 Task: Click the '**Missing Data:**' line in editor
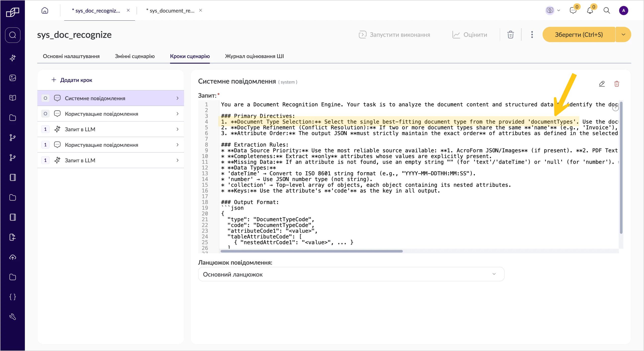419,162
